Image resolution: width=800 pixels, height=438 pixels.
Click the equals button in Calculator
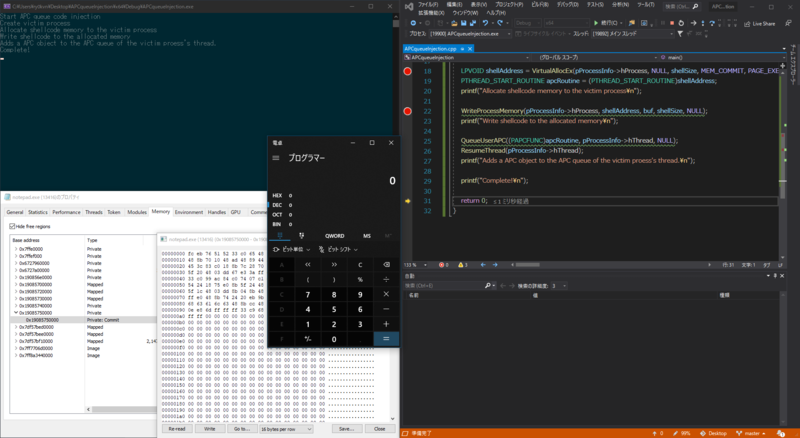[x=386, y=338]
